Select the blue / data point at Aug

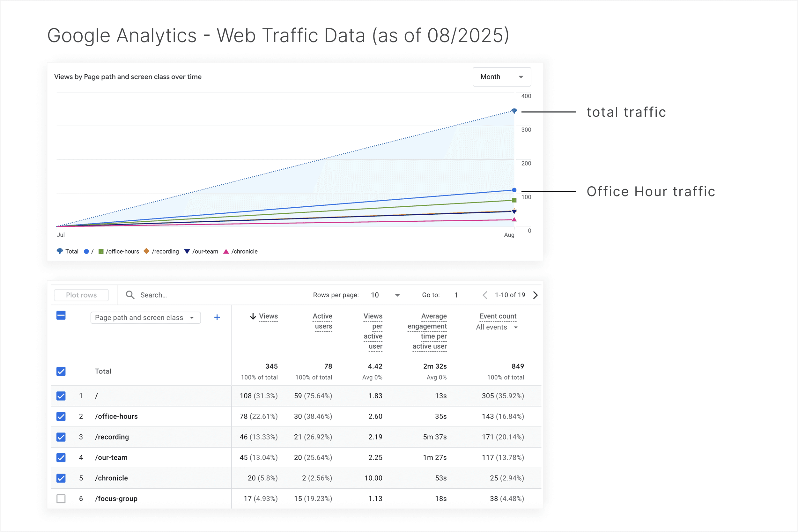[514, 190]
